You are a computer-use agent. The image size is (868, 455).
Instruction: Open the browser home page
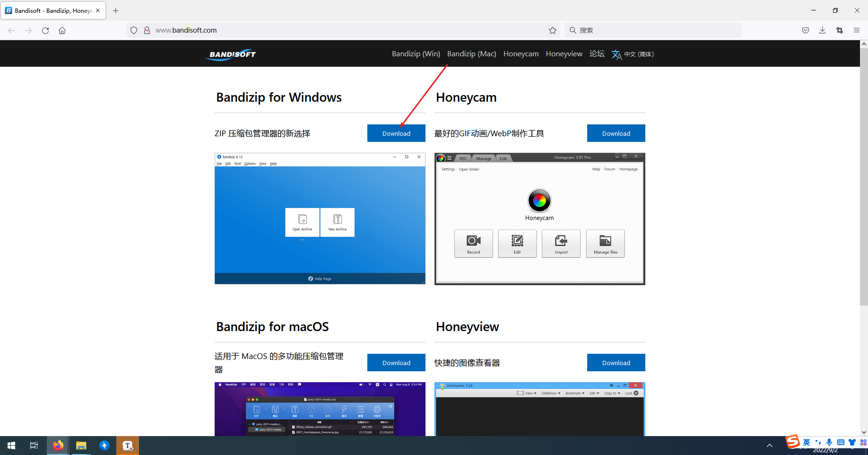click(x=62, y=30)
